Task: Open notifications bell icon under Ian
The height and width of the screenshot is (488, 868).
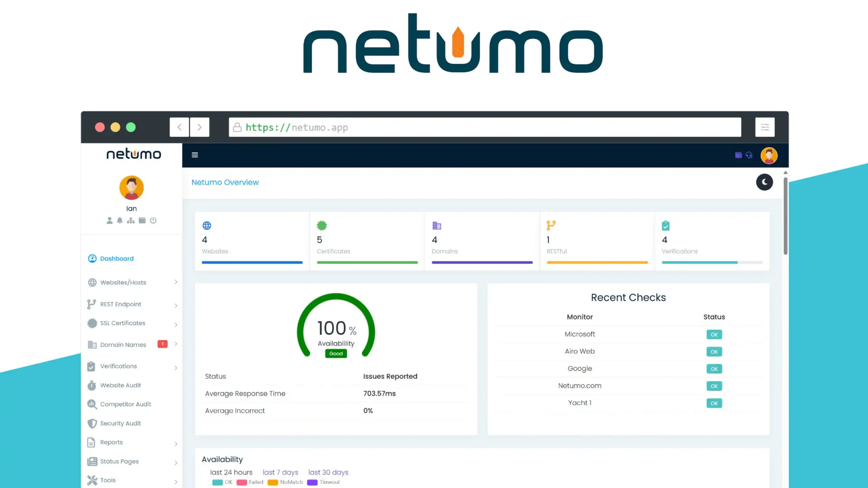Action: (120, 220)
